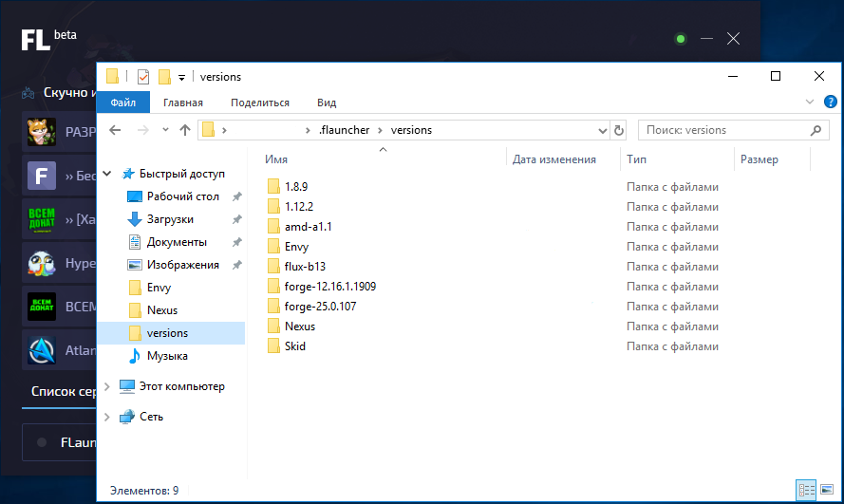Open Изображения in navigation pane
This screenshot has height=504, width=844.
183,265
